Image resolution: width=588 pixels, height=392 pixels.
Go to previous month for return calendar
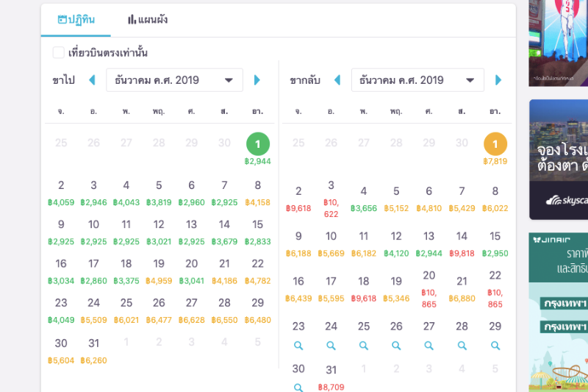tap(337, 80)
